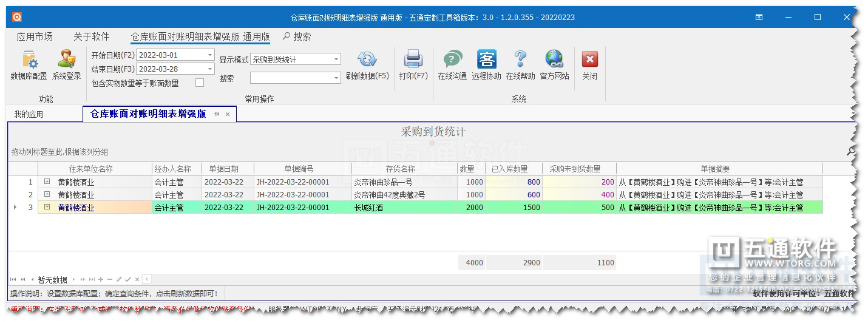Screen dimensions: 868x323
Task: Open the 搜索 combo box dropdown arrow
Action: pyautogui.click(x=336, y=78)
